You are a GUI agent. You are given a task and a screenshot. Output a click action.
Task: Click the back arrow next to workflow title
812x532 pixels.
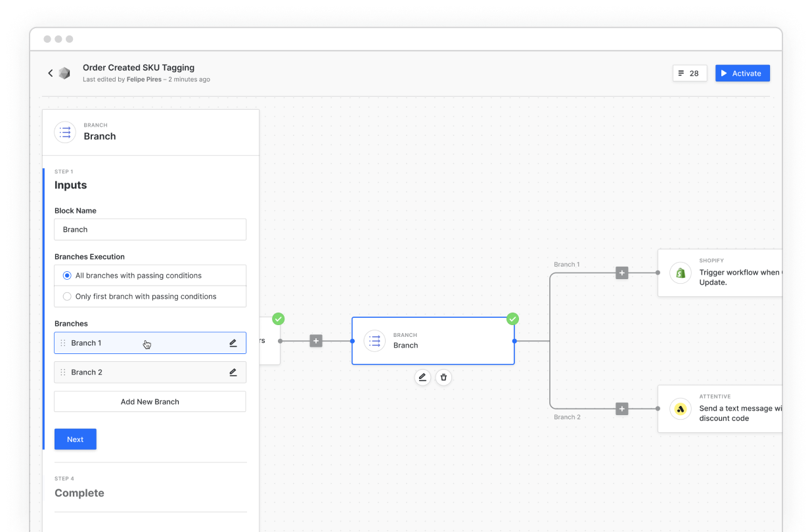tap(50, 73)
